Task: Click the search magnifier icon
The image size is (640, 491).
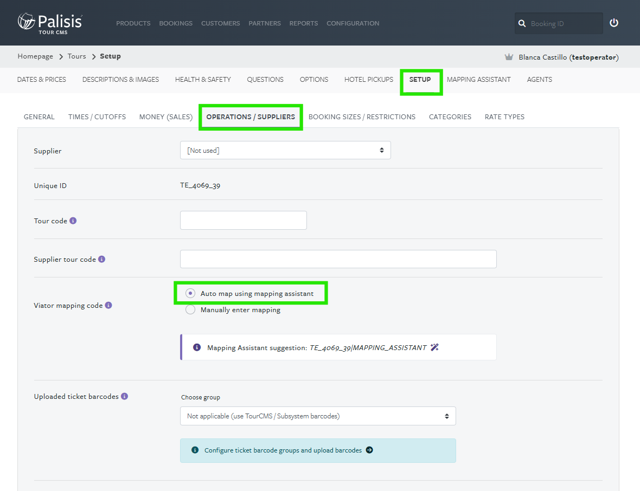Action: [522, 23]
